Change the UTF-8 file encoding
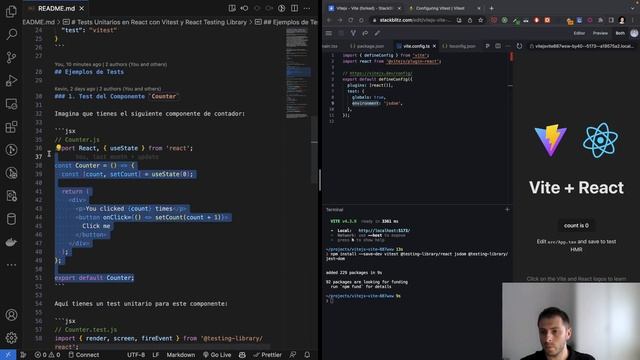This screenshot has height=360, width=640. point(136,355)
